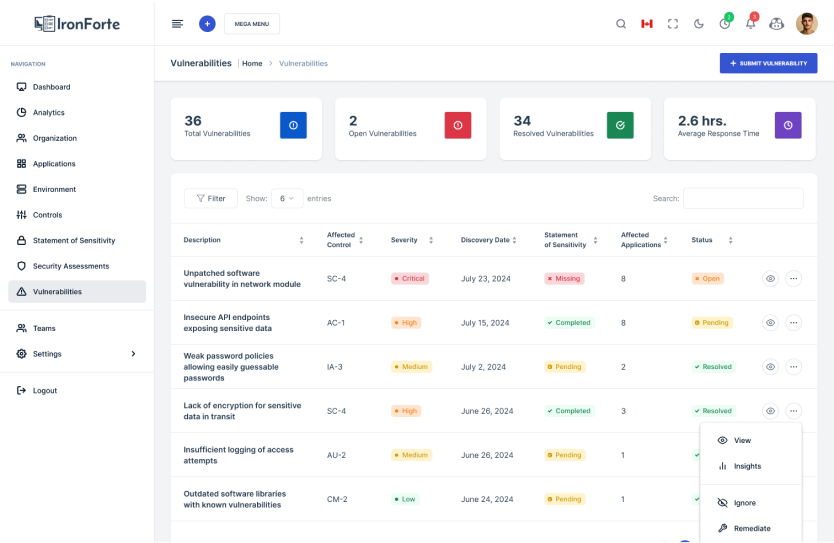
Task: View the unpatched software vulnerability row eye icon
Action: 770,279
